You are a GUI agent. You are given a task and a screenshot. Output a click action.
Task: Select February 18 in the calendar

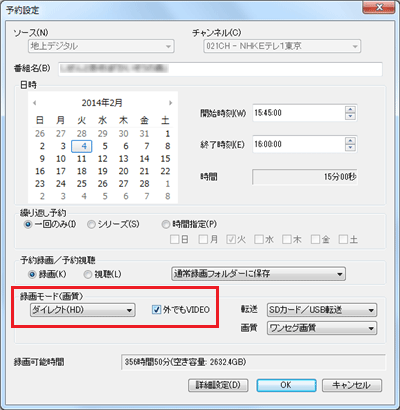pos(82,171)
